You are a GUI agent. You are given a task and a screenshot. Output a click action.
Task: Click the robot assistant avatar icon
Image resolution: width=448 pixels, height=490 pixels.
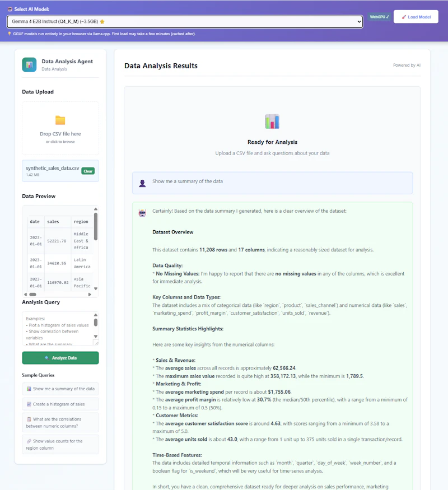[x=142, y=213]
